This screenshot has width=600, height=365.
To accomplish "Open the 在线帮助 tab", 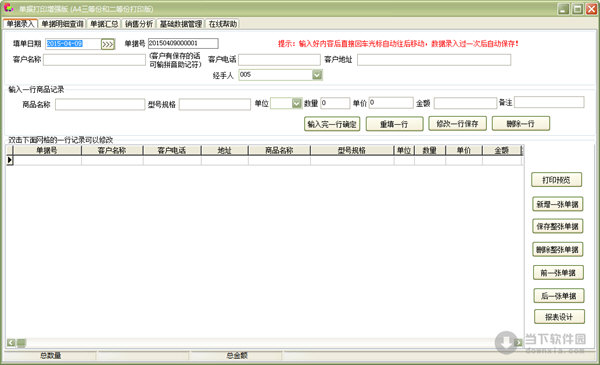I will 223,24.
